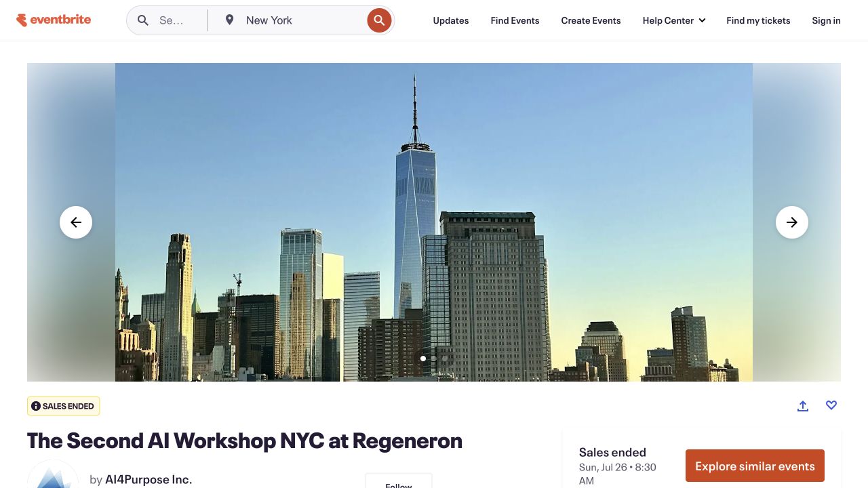Open the Updates menu link
The width and height of the screenshot is (868, 488).
(x=451, y=20)
